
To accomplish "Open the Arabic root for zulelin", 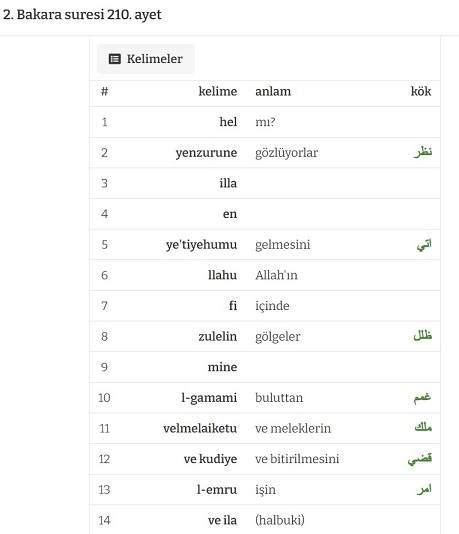I will (x=423, y=336).
